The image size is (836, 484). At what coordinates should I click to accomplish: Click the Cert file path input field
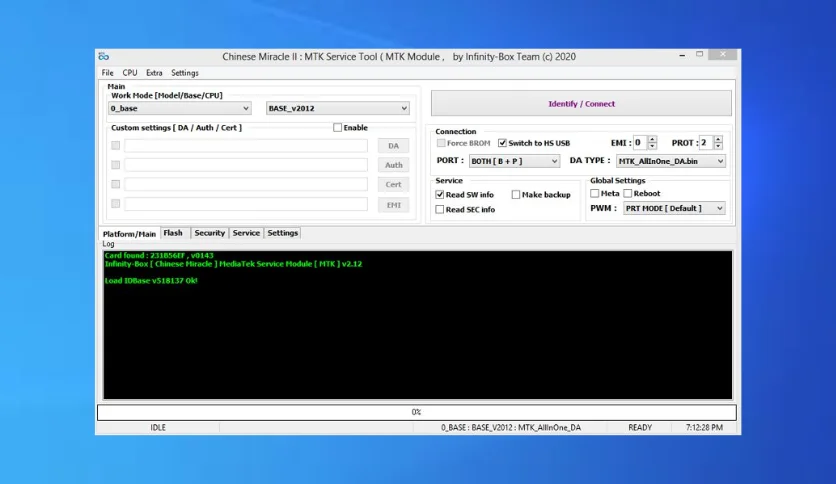(246, 184)
